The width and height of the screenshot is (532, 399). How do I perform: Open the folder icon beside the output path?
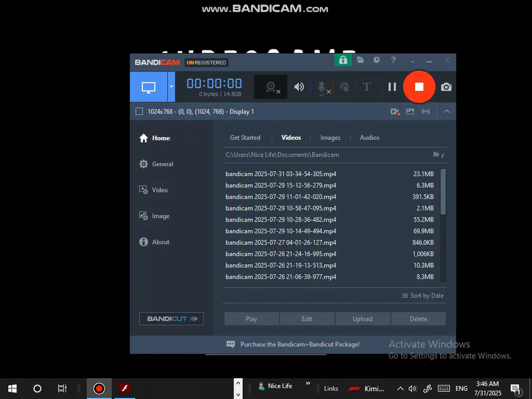pos(436,154)
